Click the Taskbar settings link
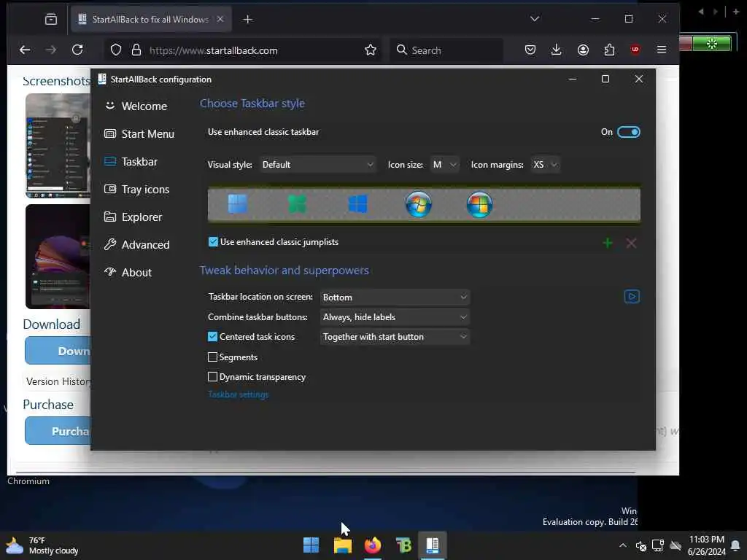Viewport: 747px width, 560px height. [239, 394]
